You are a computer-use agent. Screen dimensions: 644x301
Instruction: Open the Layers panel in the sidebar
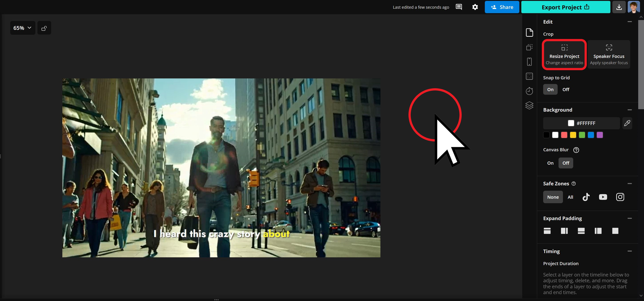pyautogui.click(x=529, y=105)
